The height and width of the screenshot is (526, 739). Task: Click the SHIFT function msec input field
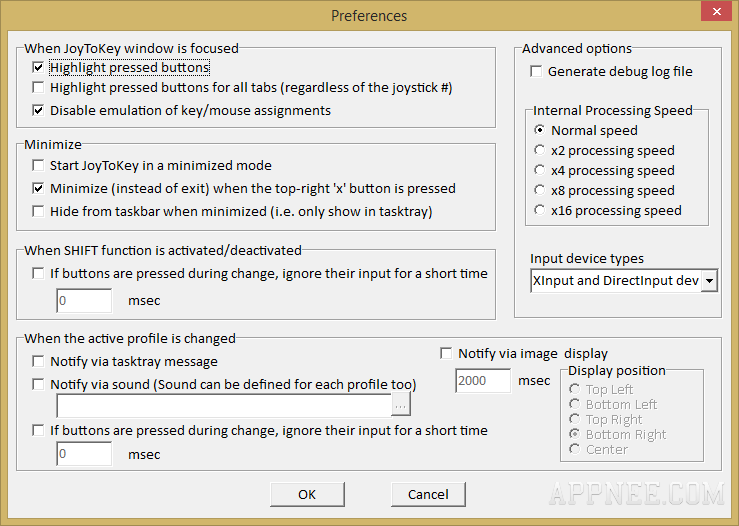[84, 301]
